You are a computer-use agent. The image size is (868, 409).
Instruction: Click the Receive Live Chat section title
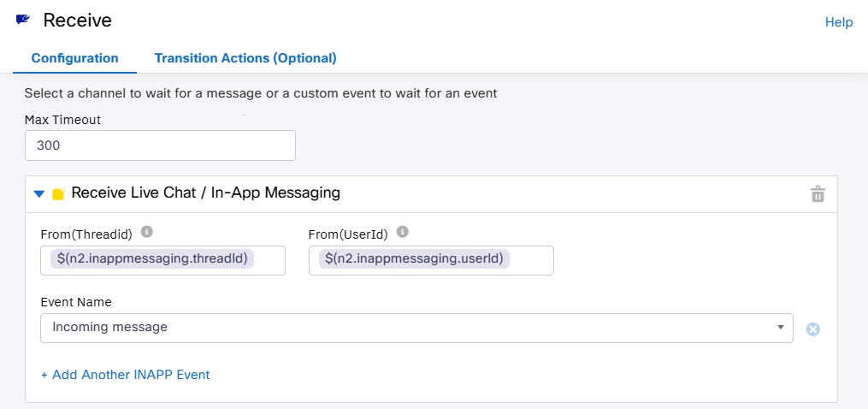[205, 193]
